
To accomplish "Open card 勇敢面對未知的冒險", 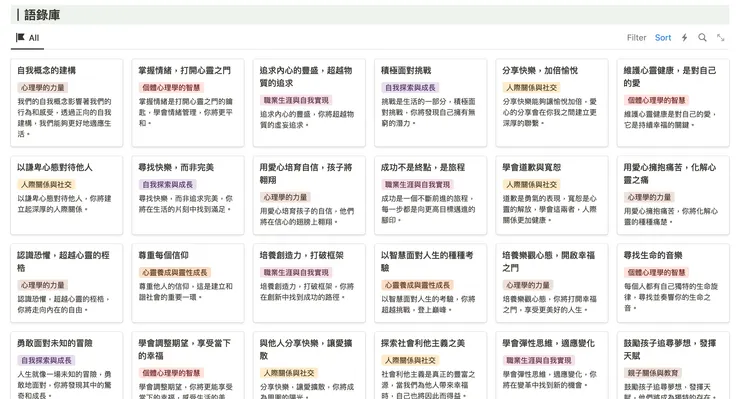I will coord(67,365).
